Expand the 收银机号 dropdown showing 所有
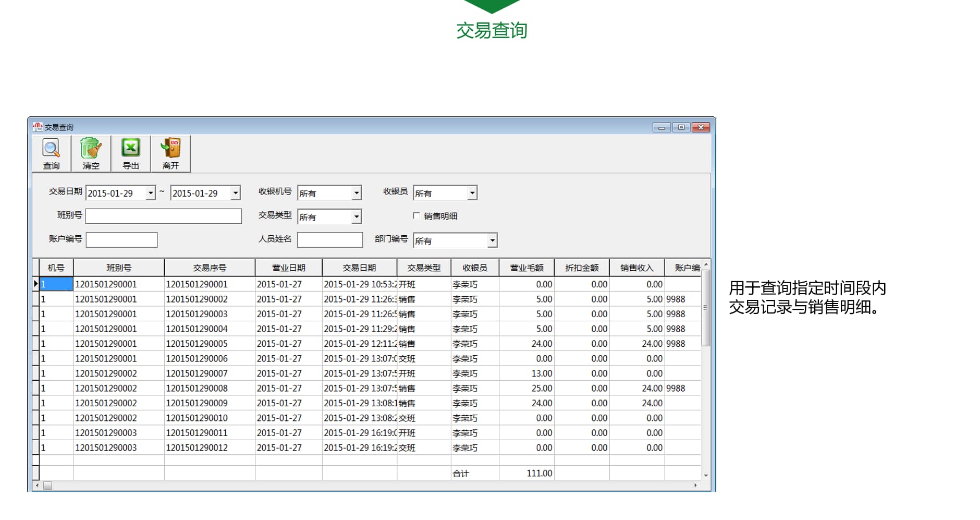 click(x=356, y=192)
